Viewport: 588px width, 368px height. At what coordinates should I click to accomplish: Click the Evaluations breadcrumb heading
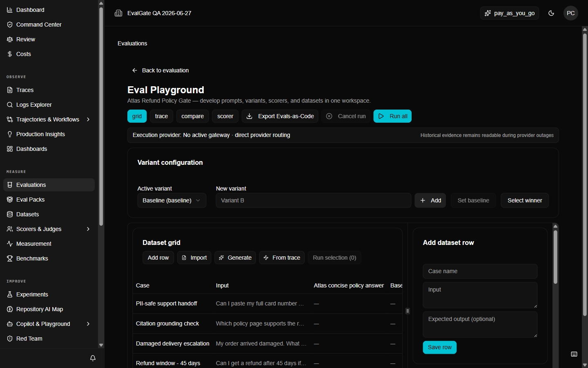coord(132,43)
